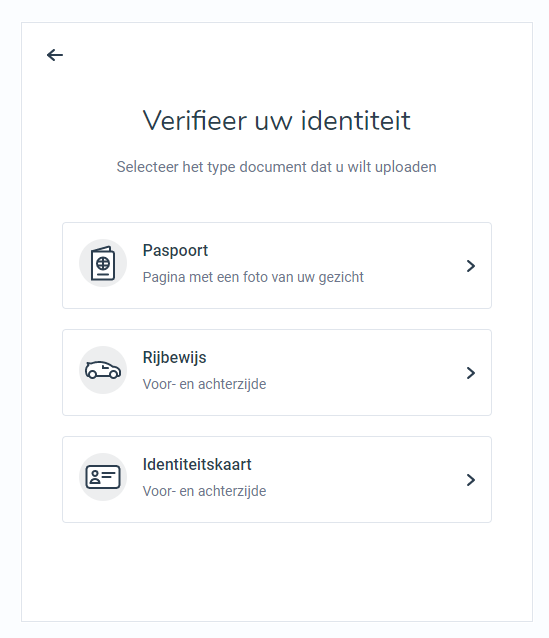Choose the Paspoort option card
549x638 pixels.
[277, 265]
